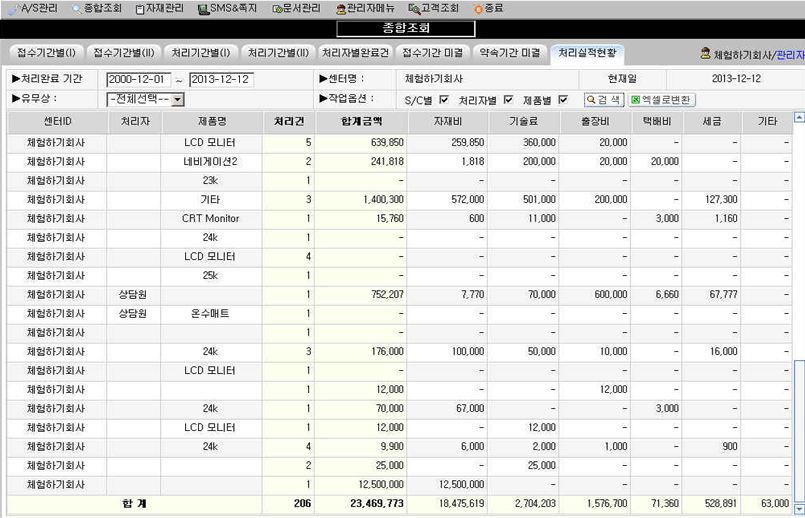Click the 엑셀로변환 export button
The height and width of the screenshot is (518, 805).
click(x=661, y=100)
